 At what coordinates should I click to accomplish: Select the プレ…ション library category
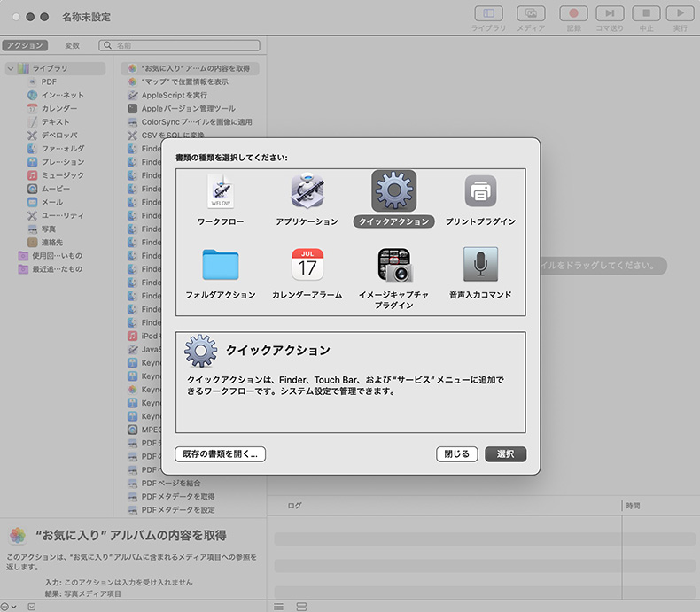pos(56,162)
